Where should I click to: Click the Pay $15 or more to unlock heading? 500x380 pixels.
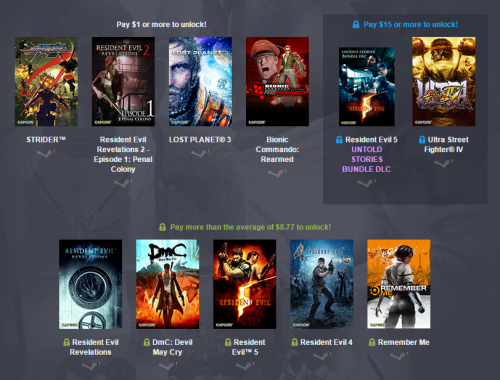click(411, 25)
